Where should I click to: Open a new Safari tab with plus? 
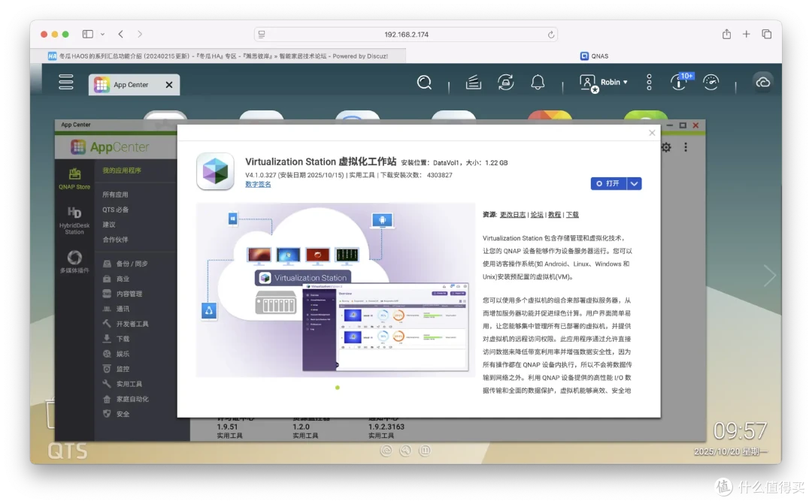[x=747, y=34]
